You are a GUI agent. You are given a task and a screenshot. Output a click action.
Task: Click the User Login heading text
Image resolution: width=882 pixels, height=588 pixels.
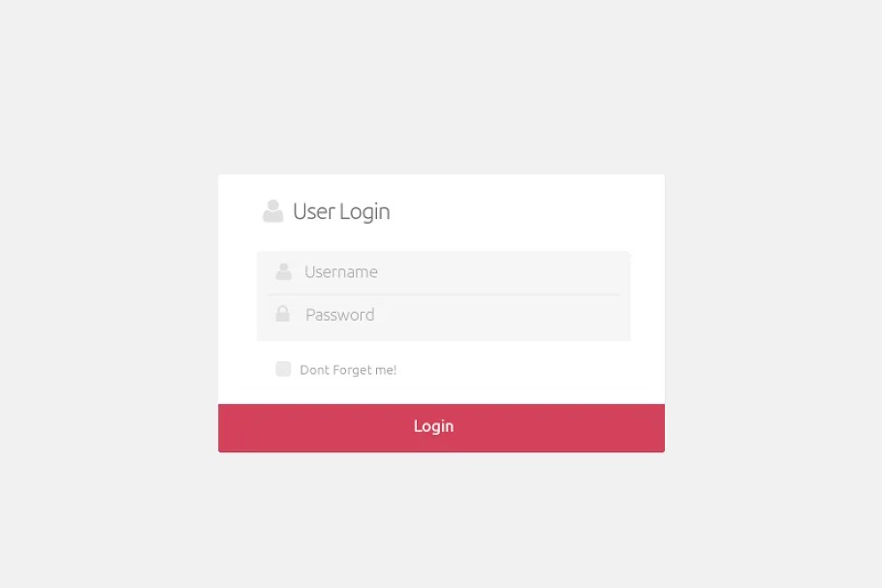pyautogui.click(x=341, y=211)
